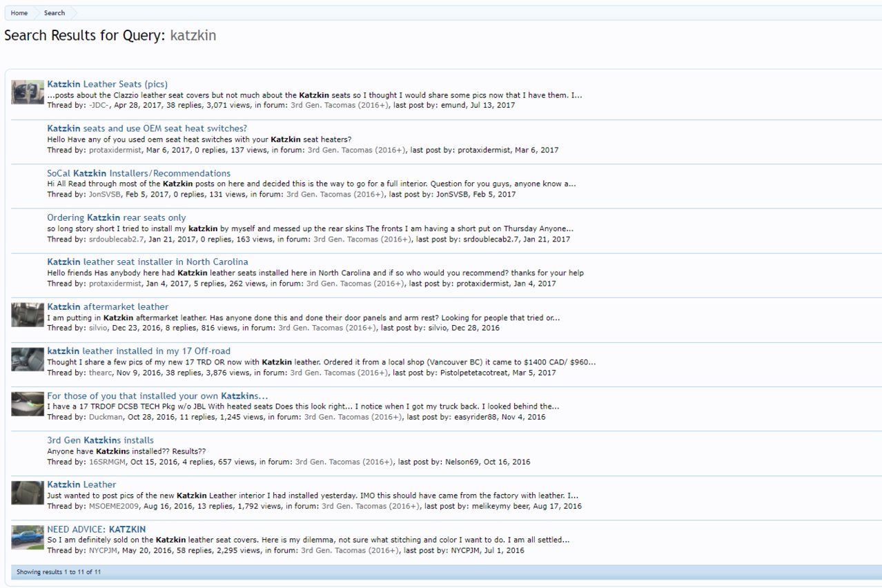882x588 pixels.
Task: Open 3rd Gen. Tacomas forum link in NYCPJM row
Action: coord(350,551)
